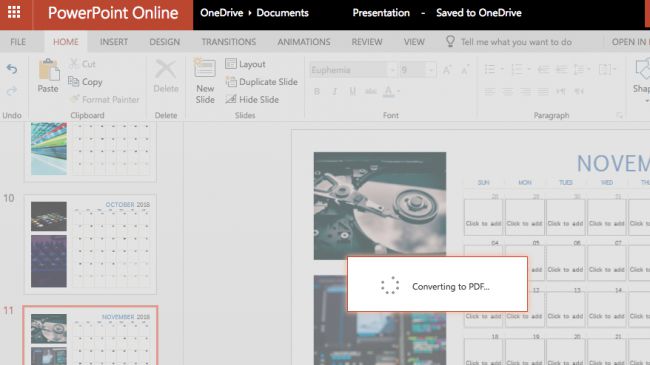The width and height of the screenshot is (650, 365).
Task: Open line spacing dropdown arrow
Action: [x=589, y=69]
